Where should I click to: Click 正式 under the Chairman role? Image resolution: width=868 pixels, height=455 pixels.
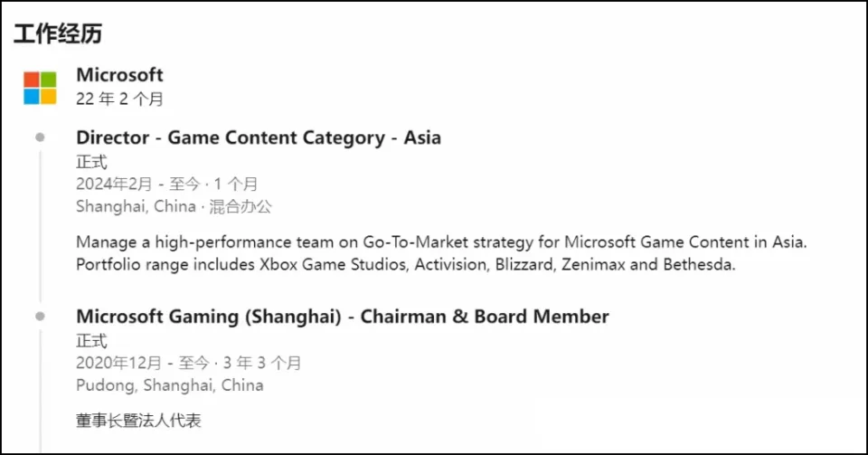coord(91,341)
